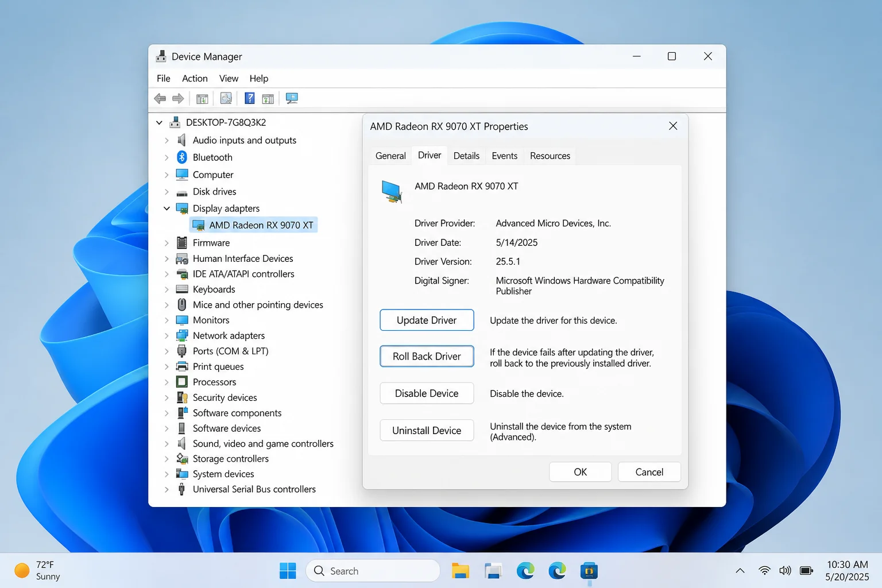Confirm the dialog with OK
This screenshot has height=588, width=882.
pos(581,472)
